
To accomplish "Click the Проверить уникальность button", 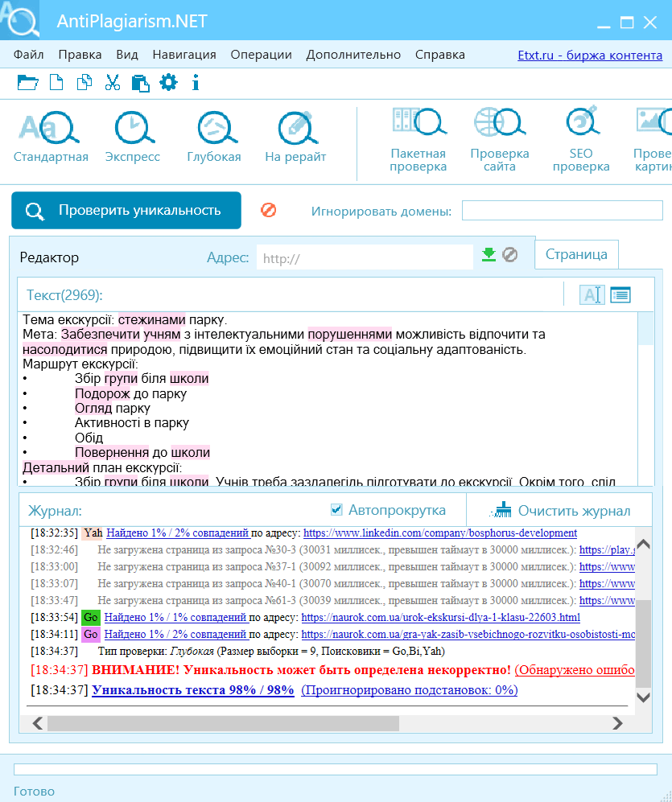I will (x=126, y=210).
